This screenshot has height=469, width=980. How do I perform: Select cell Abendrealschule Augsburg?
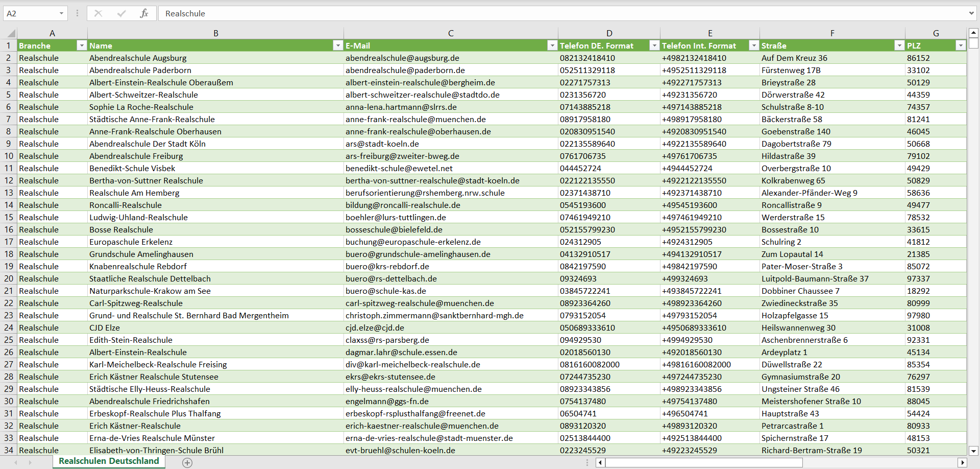[215, 58]
